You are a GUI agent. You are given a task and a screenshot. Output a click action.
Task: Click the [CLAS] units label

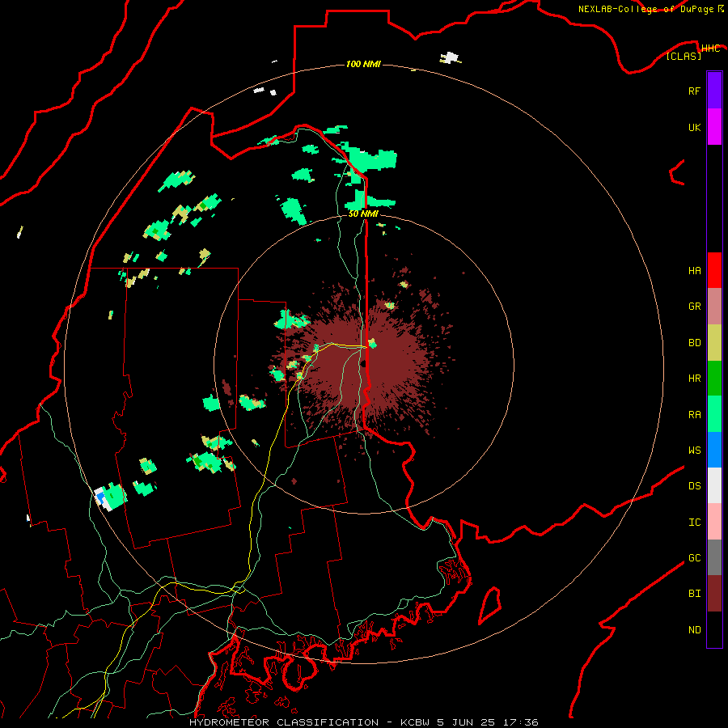(x=684, y=56)
